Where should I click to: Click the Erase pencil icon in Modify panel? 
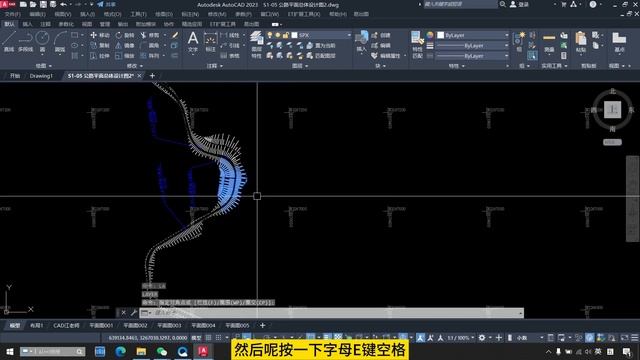coord(175,36)
